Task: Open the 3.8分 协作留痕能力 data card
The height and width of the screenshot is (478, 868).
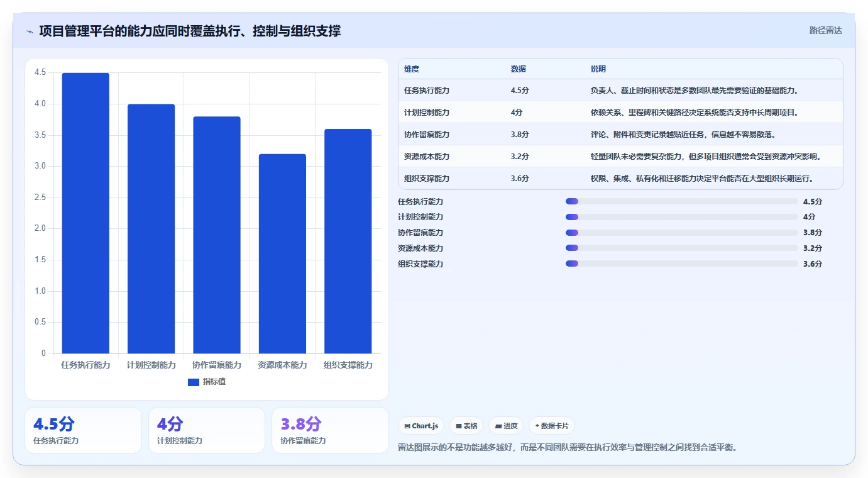Action: click(x=330, y=430)
